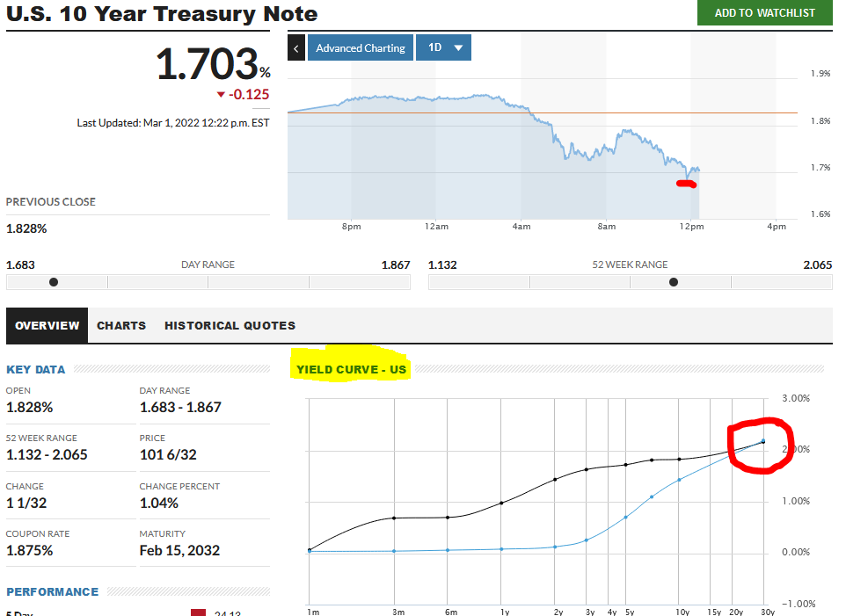Click the Open value 1.828%

30,408
